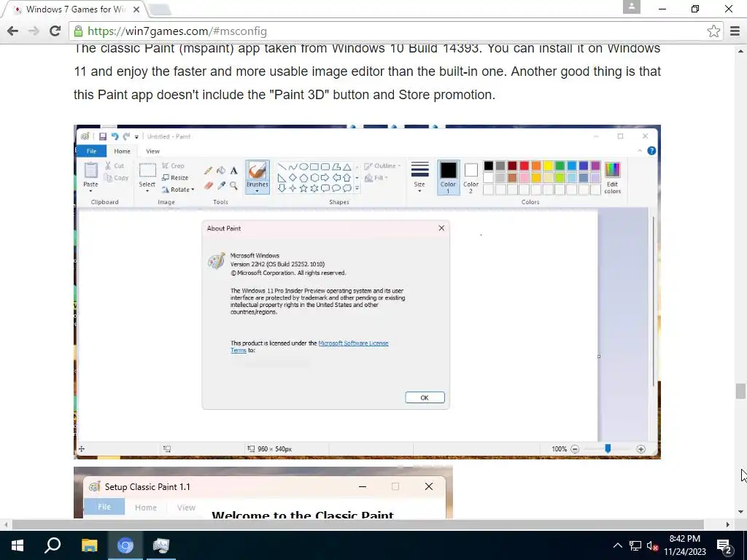Click the Paste clipboard icon
This screenshot has height=560, width=747.
click(90, 170)
